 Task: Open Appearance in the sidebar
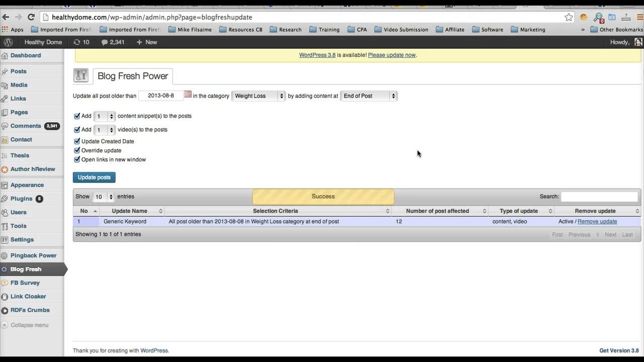point(27,185)
